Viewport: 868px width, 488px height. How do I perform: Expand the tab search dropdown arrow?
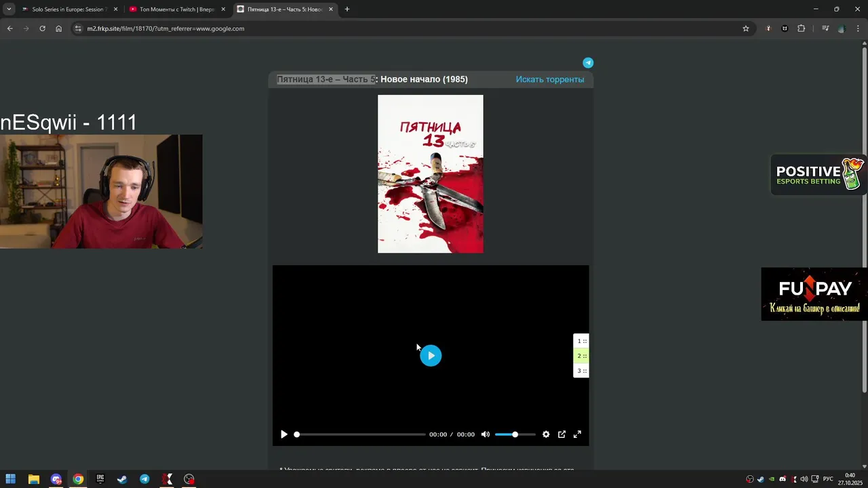8,9
